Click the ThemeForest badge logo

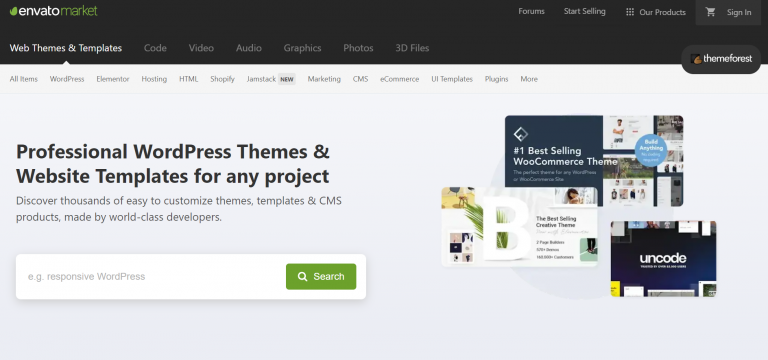tap(721, 59)
